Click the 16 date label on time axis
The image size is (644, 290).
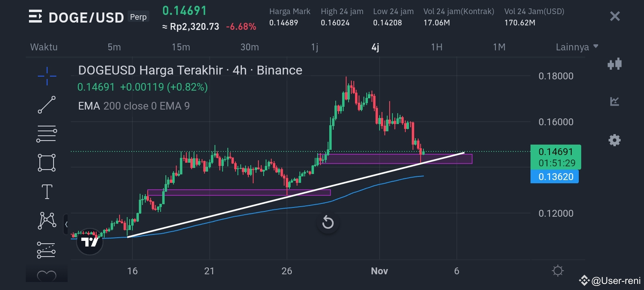tap(132, 271)
